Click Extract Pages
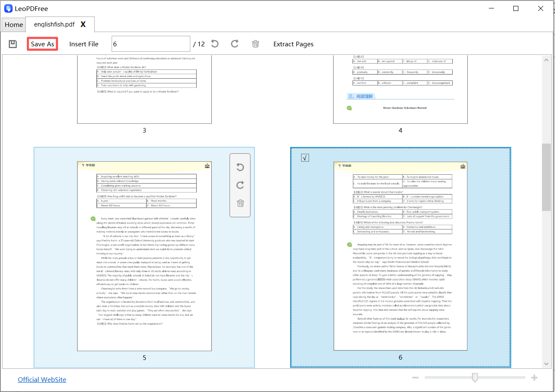The height and width of the screenshot is (392, 555). [293, 44]
